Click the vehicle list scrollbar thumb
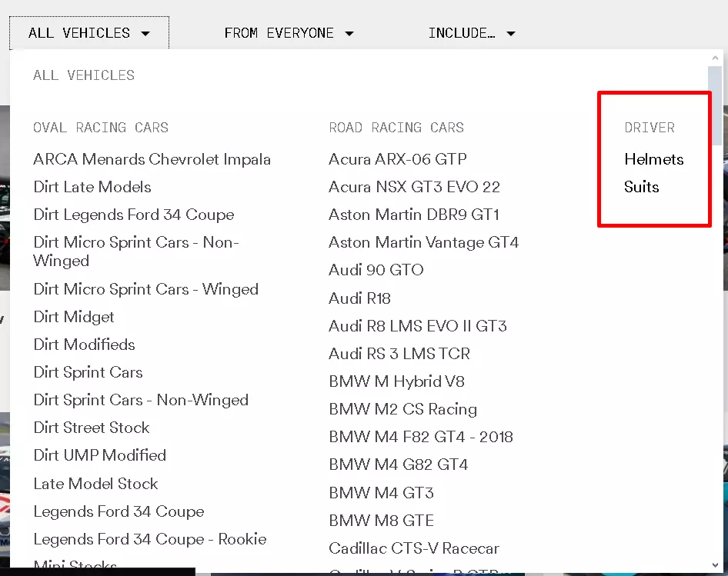728x576 pixels. coord(715,104)
